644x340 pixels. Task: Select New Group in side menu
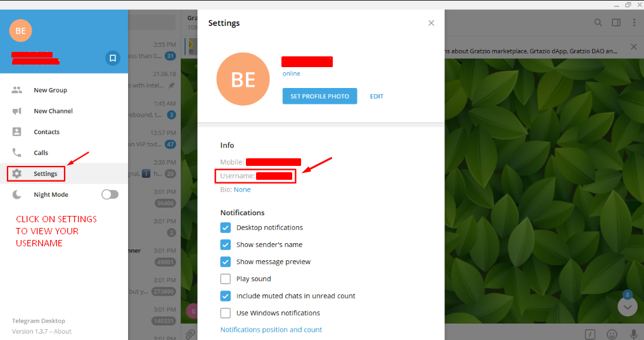[64, 91]
